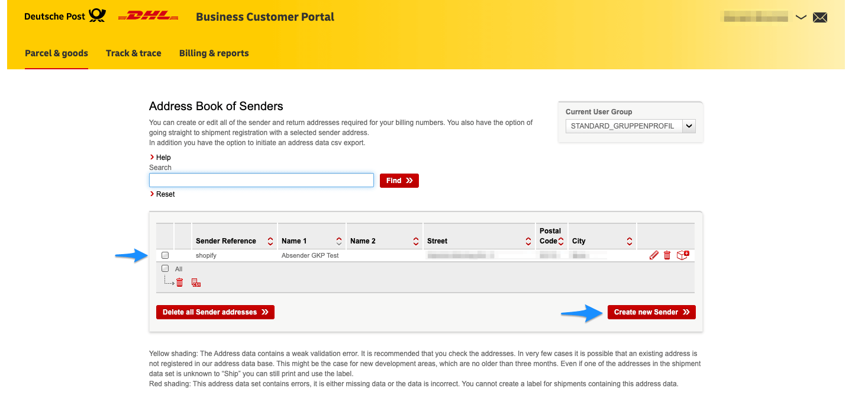Viewport: 868px width, 404px height.
Task: Open the envelope messages icon
Action: 819,17
